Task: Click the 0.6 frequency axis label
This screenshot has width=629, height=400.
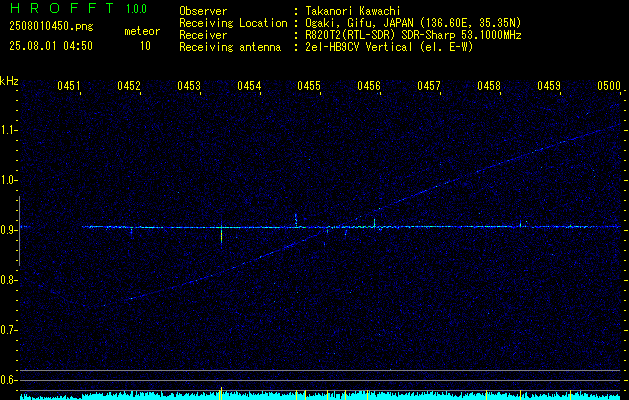Action: click(8, 380)
